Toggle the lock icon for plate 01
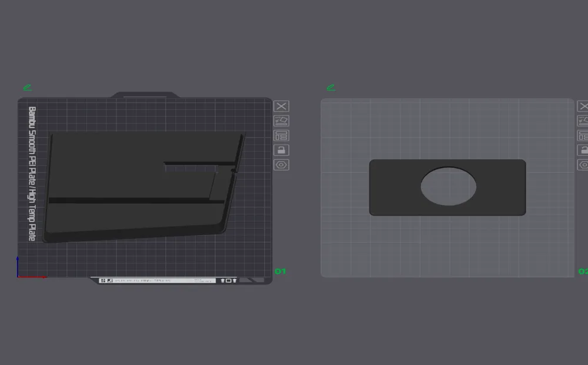 (281, 150)
